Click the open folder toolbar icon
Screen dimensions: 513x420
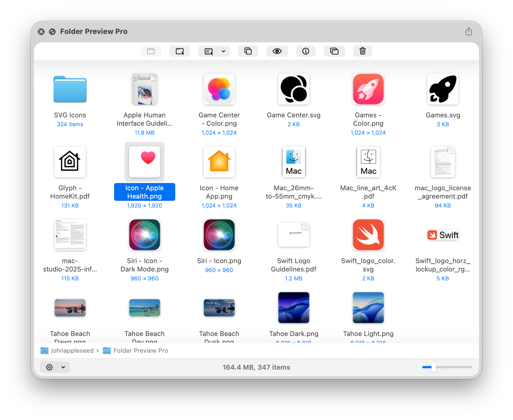click(x=151, y=51)
